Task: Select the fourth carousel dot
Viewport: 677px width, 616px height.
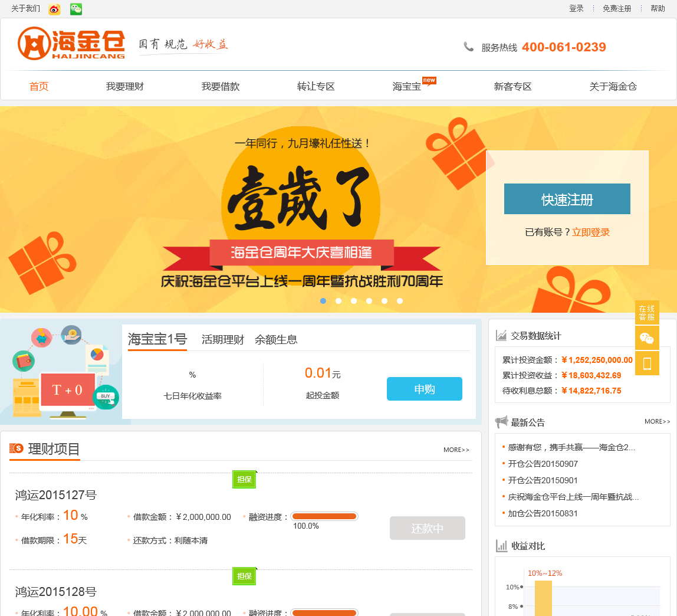Action: click(x=369, y=301)
